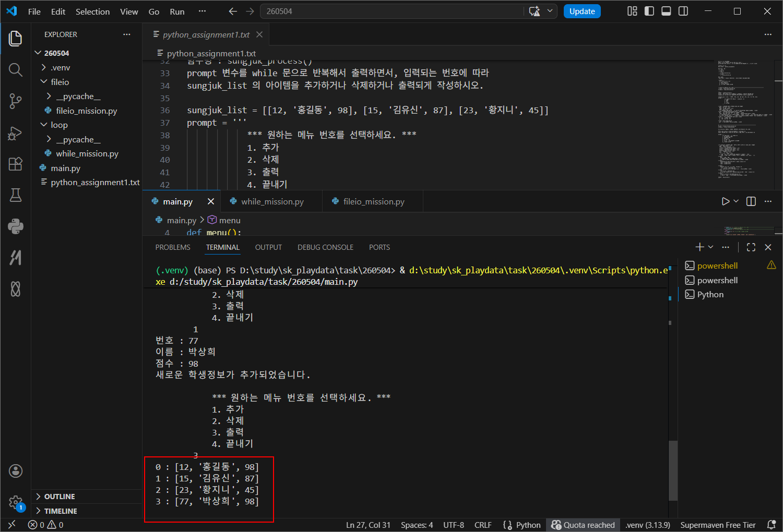Run the Python file with play button
Viewport: 783px width, 532px height.
tap(725, 201)
